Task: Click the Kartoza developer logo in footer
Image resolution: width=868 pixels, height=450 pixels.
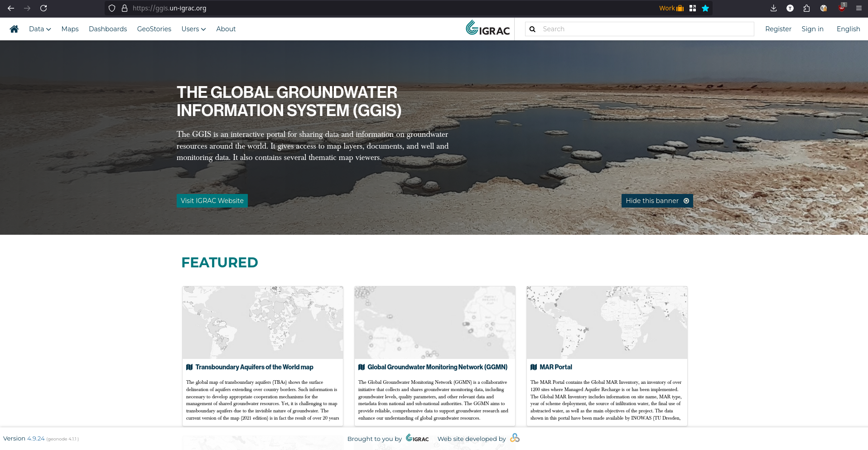Action: (x=515, y=438)
